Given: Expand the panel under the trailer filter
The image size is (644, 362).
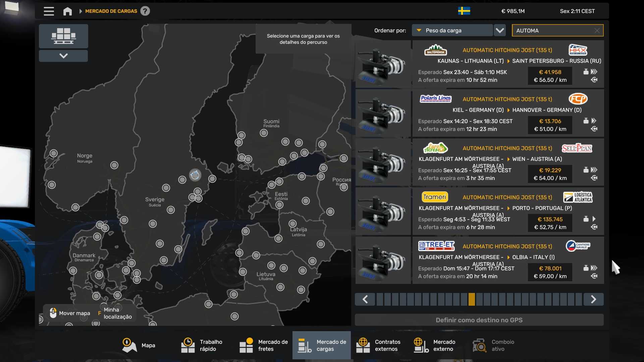Looking at the screenshot, I should tap(63, 56).
